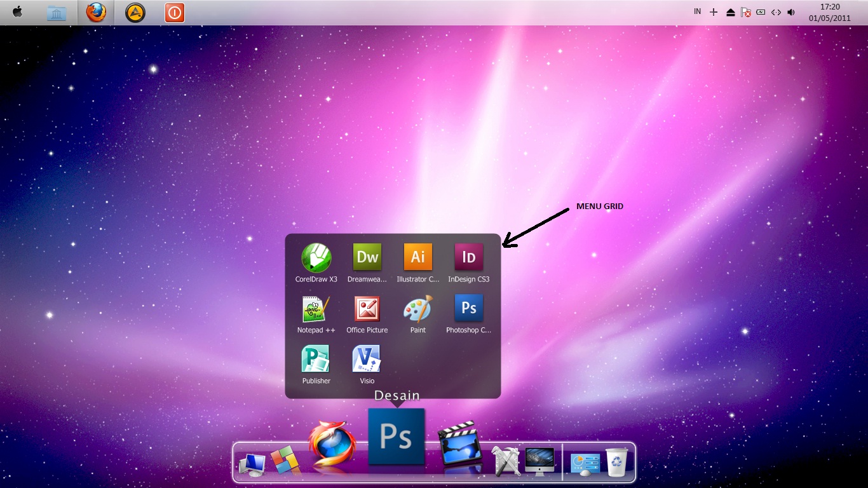Image resolution: width=868 pixels, height=488 pixels.
Task: Click the battery power tray icon
Action: (761, 12)
